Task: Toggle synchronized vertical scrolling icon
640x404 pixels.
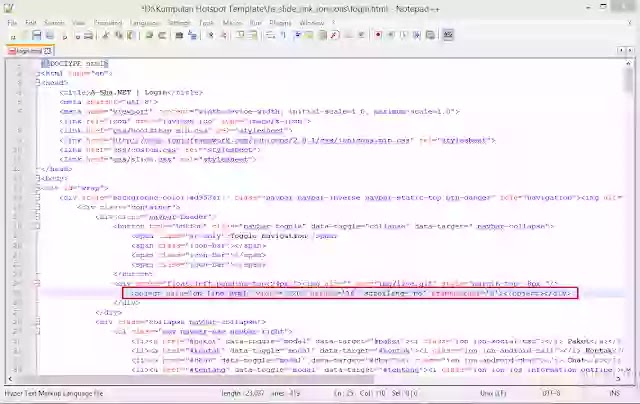Action: coord(240,36)
